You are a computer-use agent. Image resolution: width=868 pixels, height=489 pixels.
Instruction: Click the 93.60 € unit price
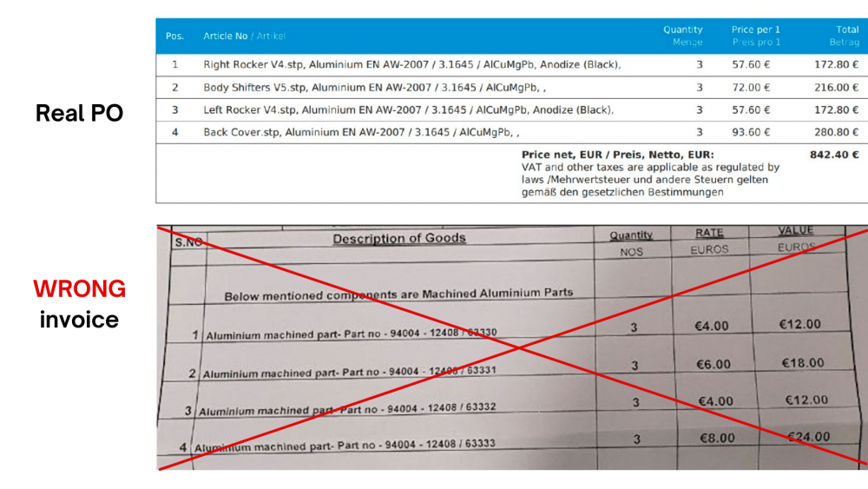[x=751, y=132]
